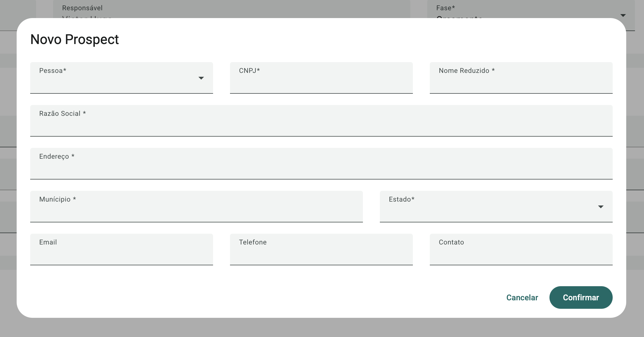Open the Pessoa dropdown arrow

point(201,78)
